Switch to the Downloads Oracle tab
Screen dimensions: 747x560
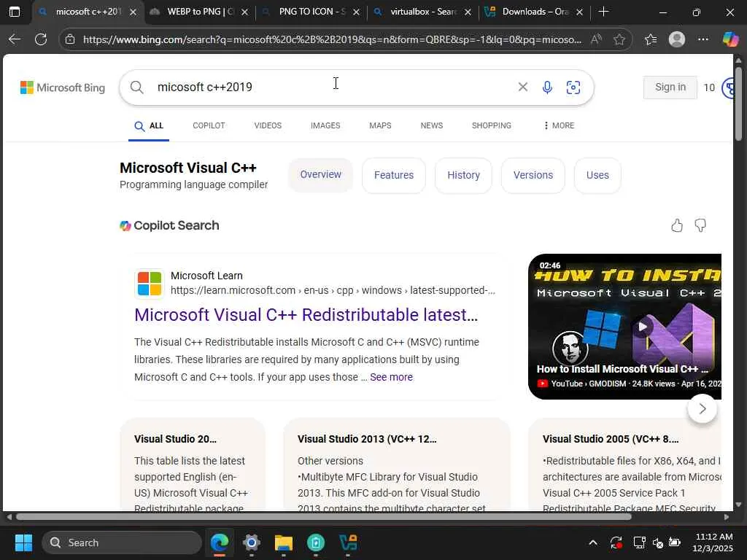pyautogui.click(x=535, y=12)
